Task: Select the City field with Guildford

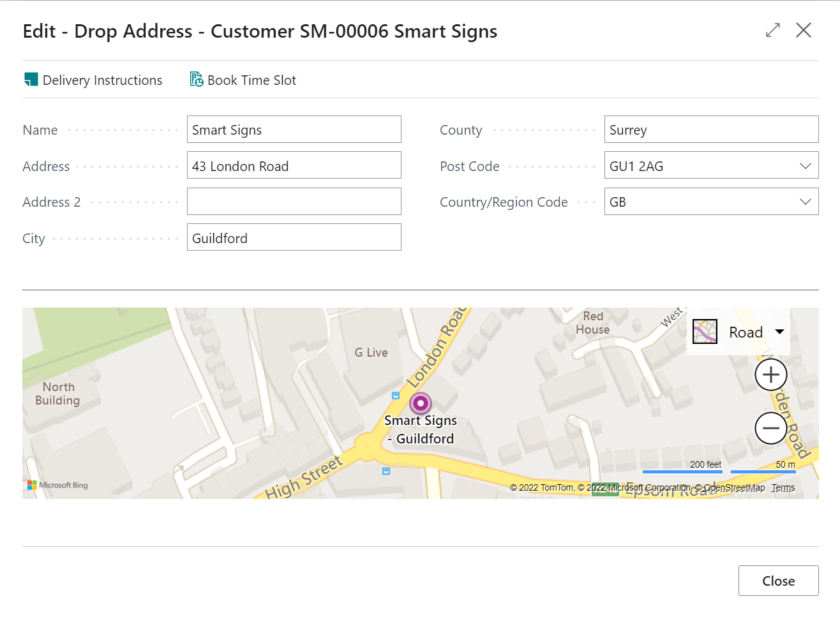Action: (x=294, y=237)
